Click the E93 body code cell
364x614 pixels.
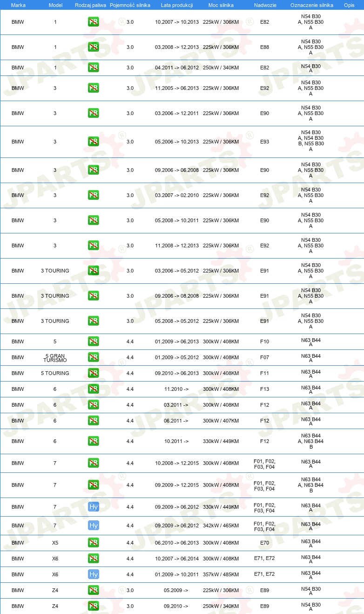[264, 142]
